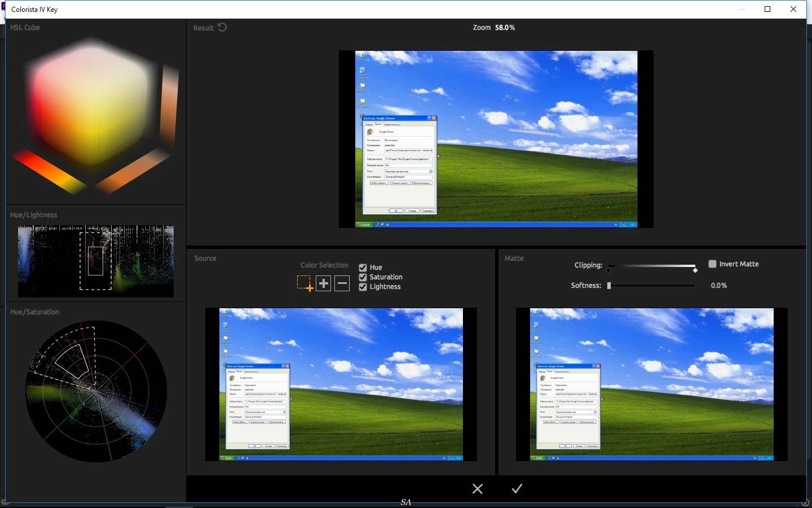
Task: Choose the minus subtract-color selection tool
Action: point(342,283)
